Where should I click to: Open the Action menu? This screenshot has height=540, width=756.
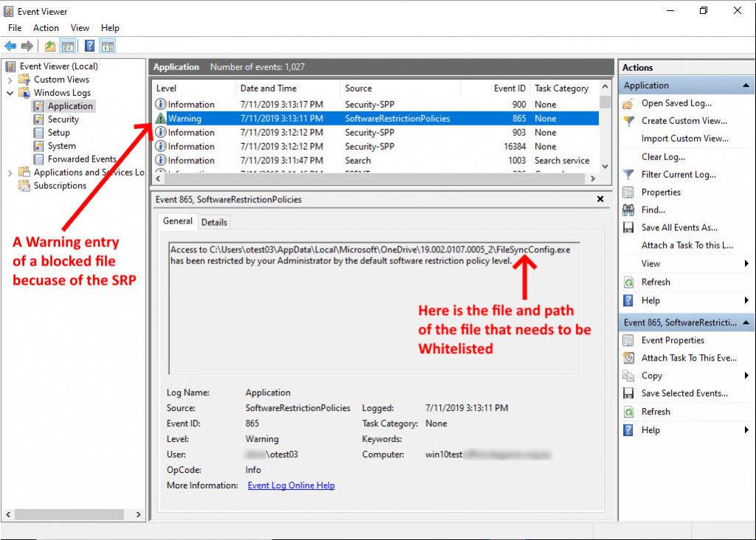point(46,27)
